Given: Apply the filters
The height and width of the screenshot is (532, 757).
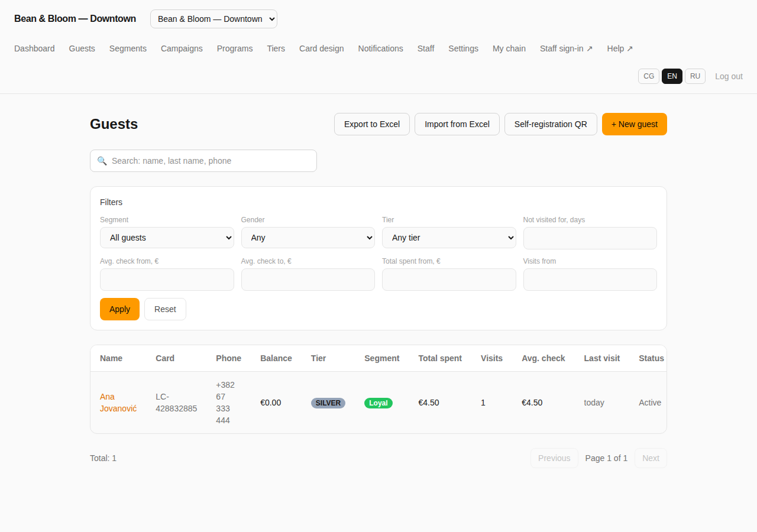Looking at the screenshot, I should (x=119, y=309).
